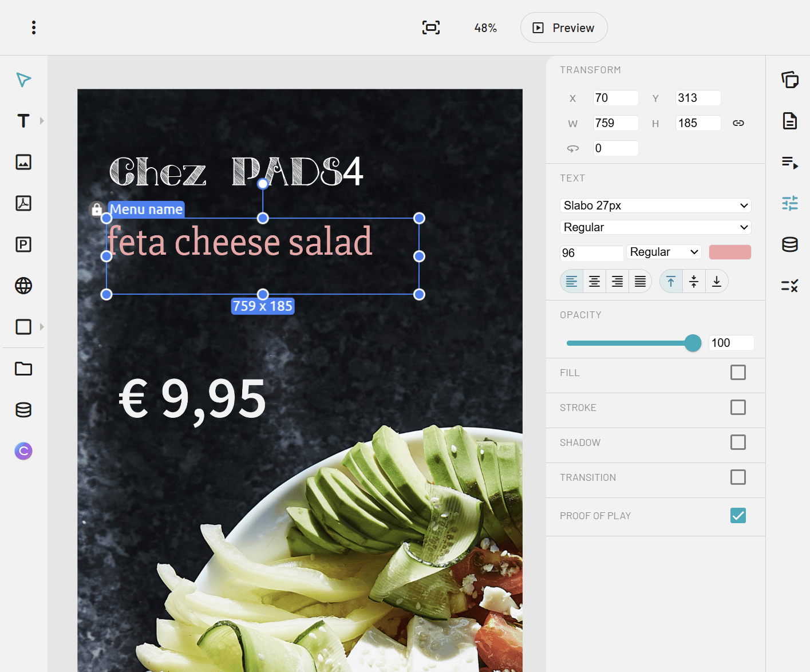Click the width field showing 759

tap(615, 123)
